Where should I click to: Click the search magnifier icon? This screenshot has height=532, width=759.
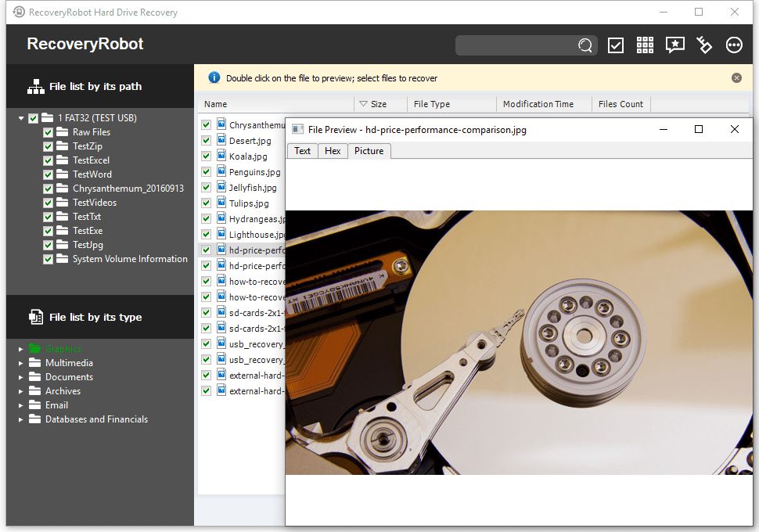tap(585, 45)
